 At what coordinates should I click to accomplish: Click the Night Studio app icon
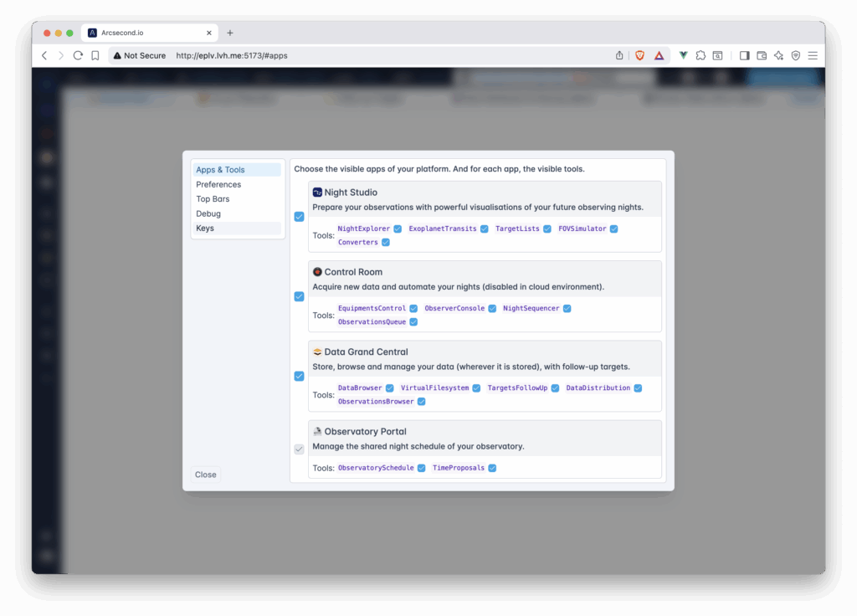(x=317, y=192)
